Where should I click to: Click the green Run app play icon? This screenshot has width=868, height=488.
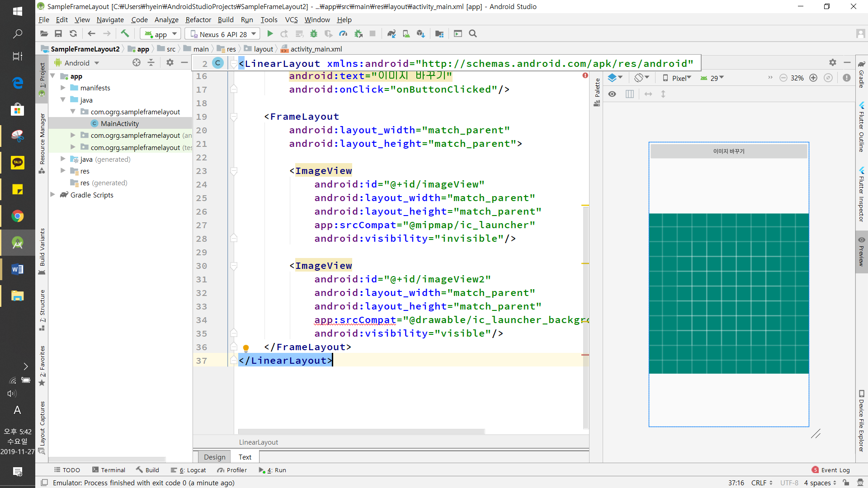[270, 33]
